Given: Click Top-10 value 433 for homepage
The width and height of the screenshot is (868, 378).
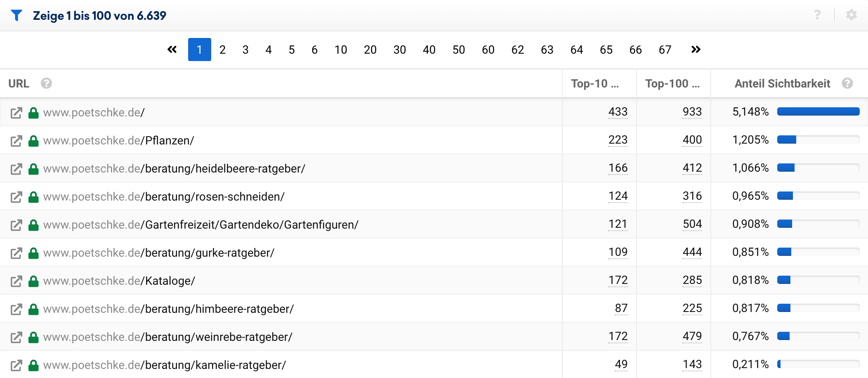Looking at the screenshot, I should coord(618,112).
